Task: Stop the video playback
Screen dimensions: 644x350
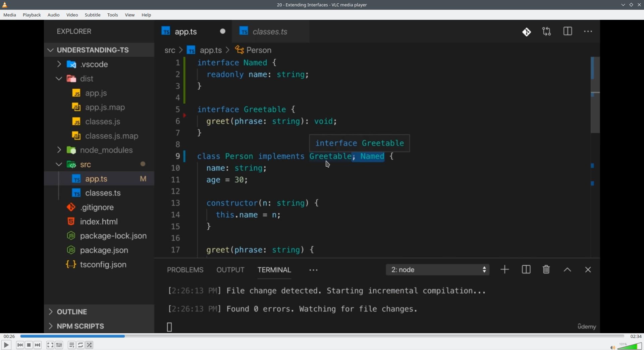Action: (29, 345)
